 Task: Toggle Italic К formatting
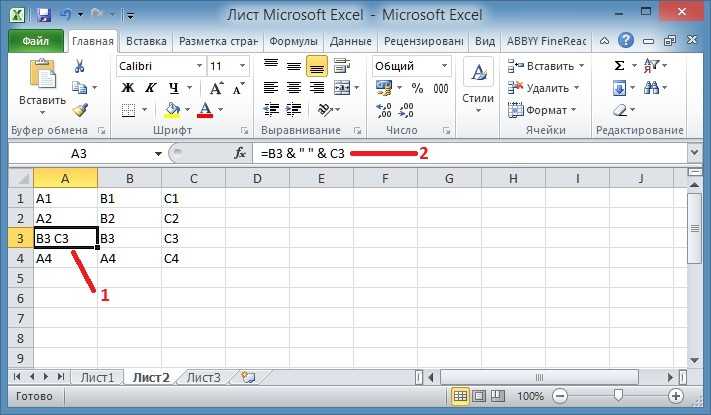tap(151, 88)
